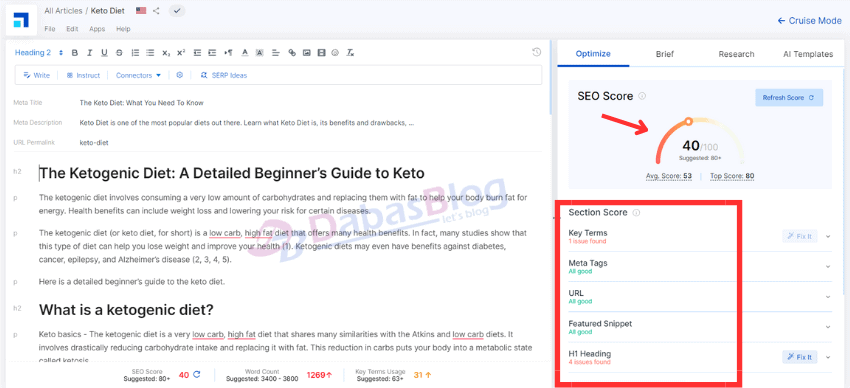850x388 pixels.
Task: Refresh the SEO score in bottom bar
Action: click(197, 374)
